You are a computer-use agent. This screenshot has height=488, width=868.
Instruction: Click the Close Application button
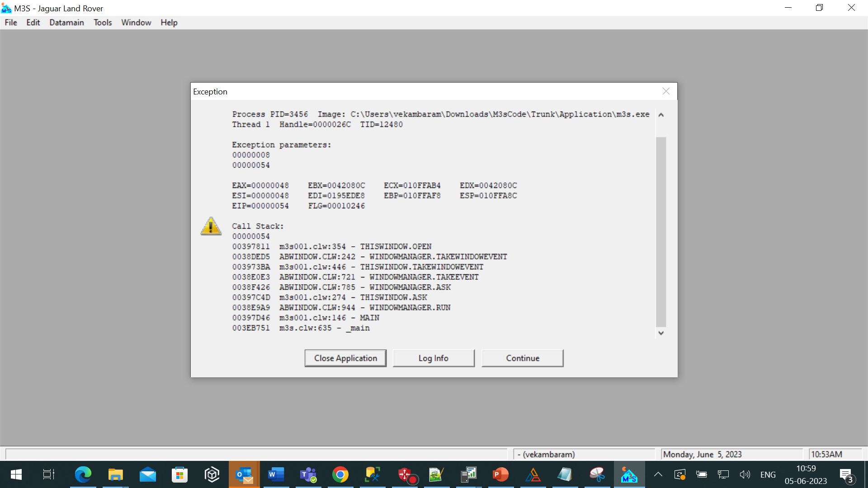(345, 358)
